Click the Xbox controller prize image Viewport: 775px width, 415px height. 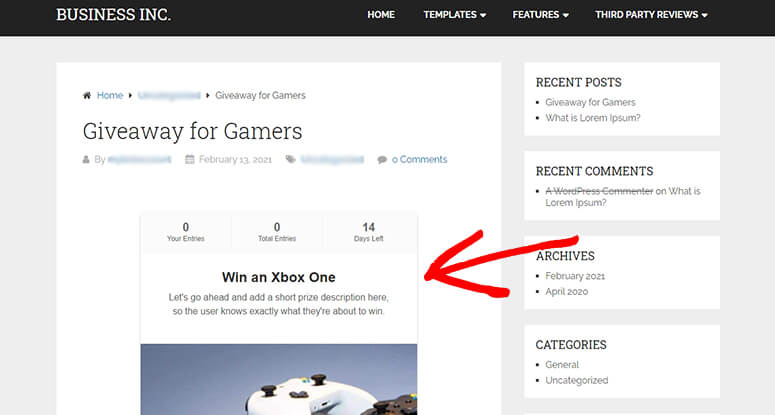(x=279, y=379)
